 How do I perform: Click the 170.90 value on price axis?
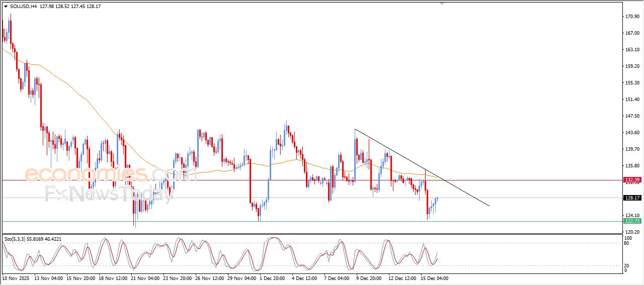click(x=631, y=17)
